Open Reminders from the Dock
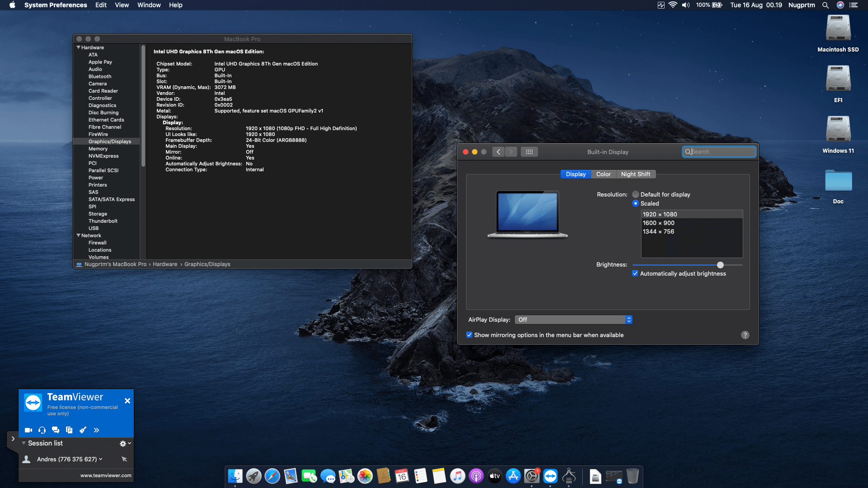The height and width of the screenshot is (488, 868). pyautogui.click(x=420, y=476)
